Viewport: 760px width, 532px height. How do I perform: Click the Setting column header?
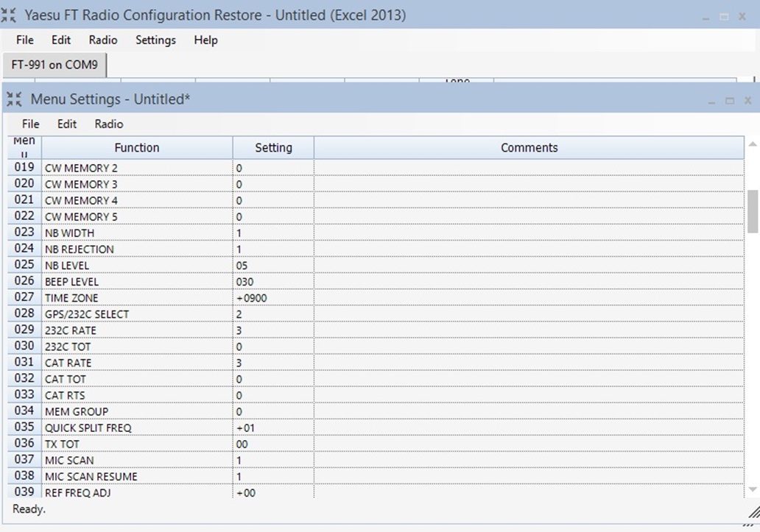click(x=273, y=148)
